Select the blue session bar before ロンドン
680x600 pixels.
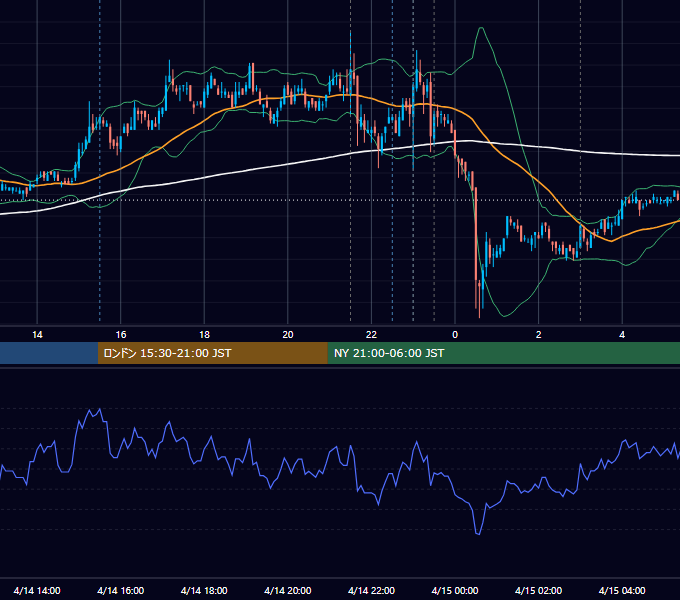pos(49,353)
